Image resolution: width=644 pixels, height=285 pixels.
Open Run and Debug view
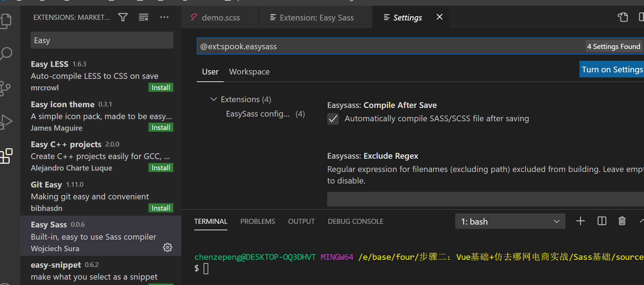tap(6, 122)
